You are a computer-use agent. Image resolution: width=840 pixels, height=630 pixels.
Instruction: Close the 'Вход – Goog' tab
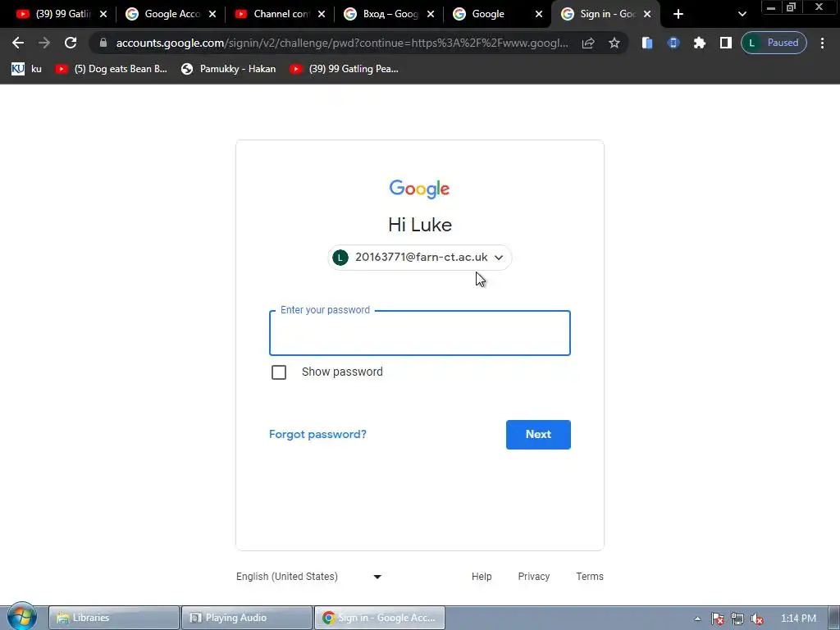[431, 14]
